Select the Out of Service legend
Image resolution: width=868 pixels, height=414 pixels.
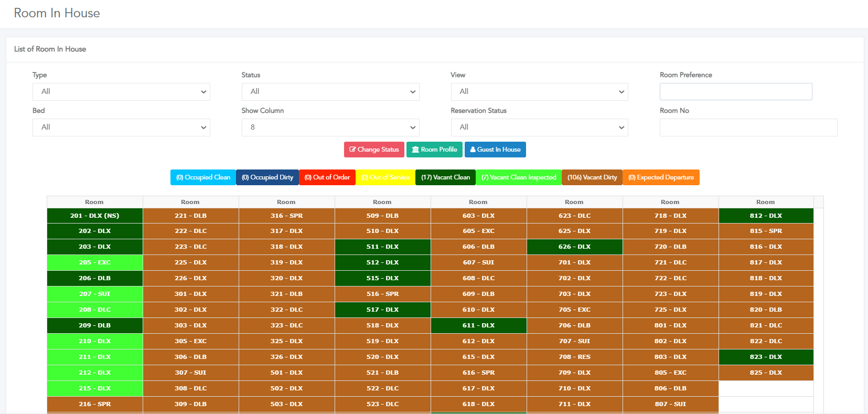(385, 177)
